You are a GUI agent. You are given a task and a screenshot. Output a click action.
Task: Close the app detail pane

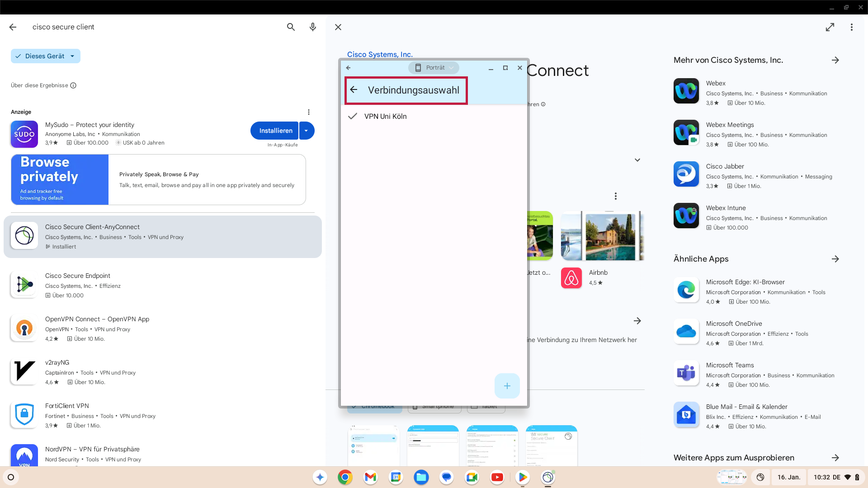pyautogui.click(x=338, y=27)
